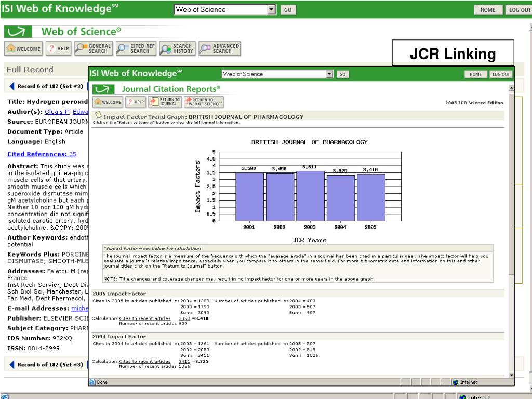Open the product dropdown in the top green bar
The width and height of the screenshot is (532, 399).
pyautogui.click(x=271, y=9)
